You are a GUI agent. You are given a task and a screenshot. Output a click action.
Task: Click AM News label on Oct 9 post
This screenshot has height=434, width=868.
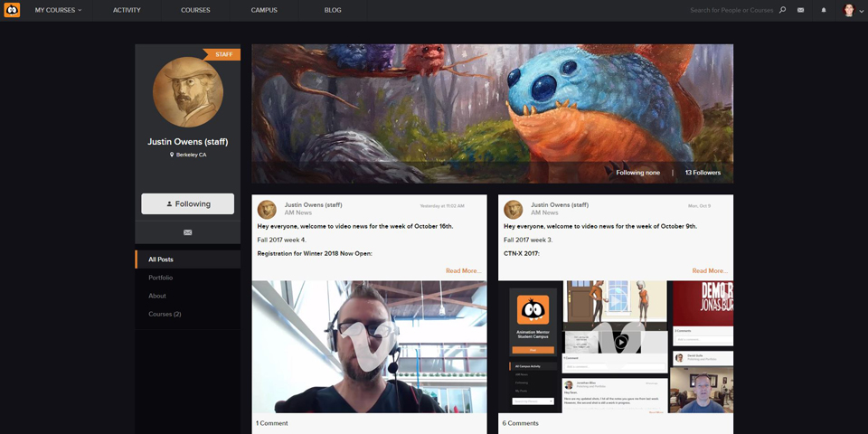click(x=544, y=212)
